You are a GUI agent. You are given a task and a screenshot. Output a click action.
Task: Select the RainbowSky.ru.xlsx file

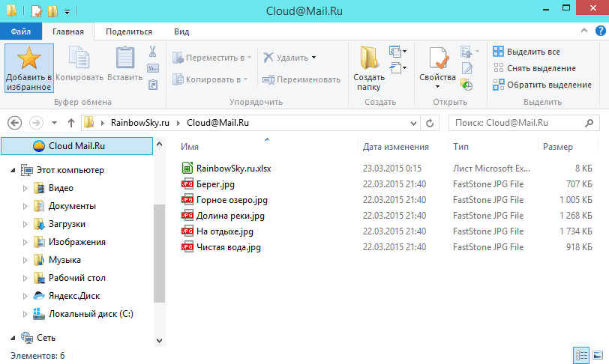[233, 169]
